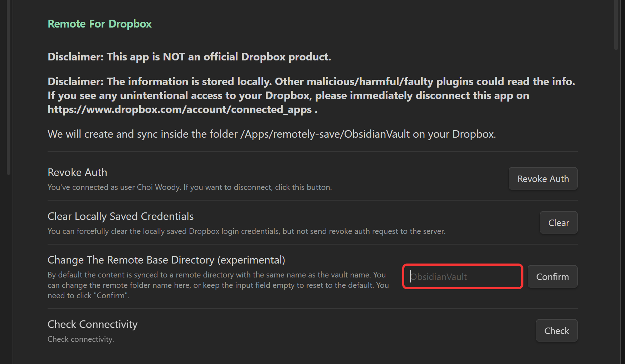Select the 'Remote For Dropbox' heading
Image resolution: width=625 pixels, height=364 pixels.
coord(100,24)
